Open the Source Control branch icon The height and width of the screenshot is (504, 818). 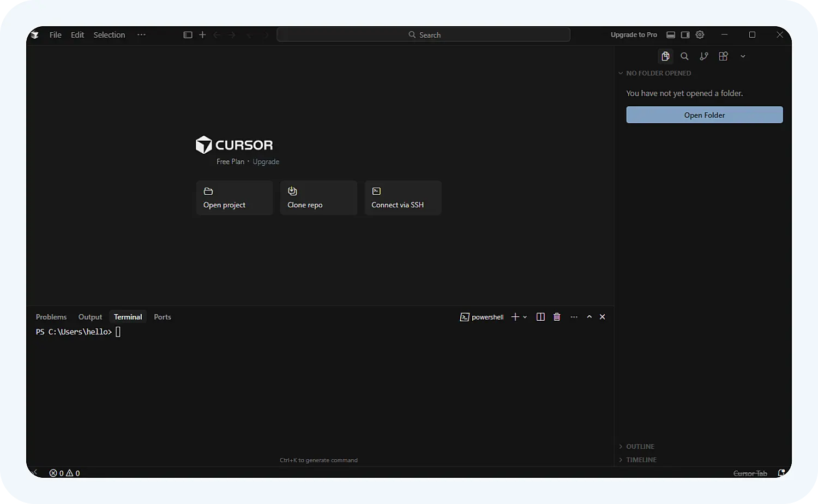704,56
